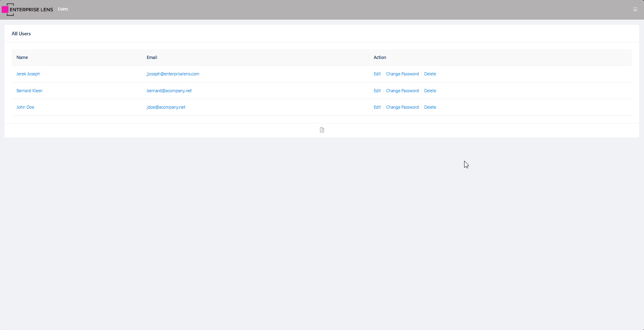Click the add-file icon below the table
Image resolution: width=644 pixels, height=330 pixels.
[322, 130]
